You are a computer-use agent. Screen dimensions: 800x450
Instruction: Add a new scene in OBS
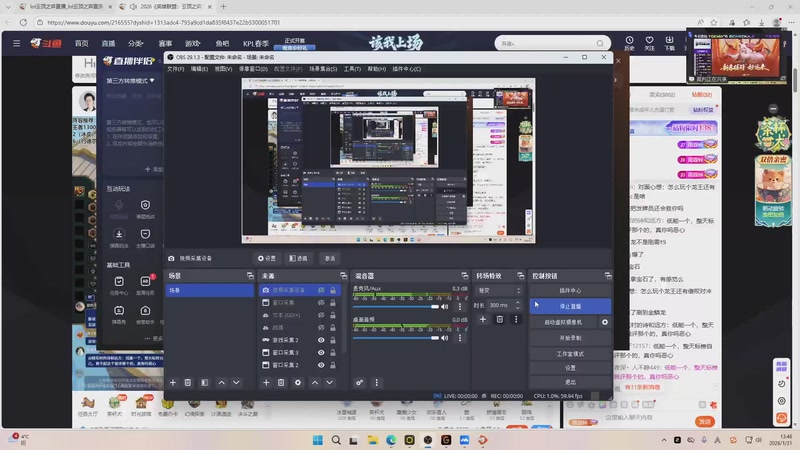(x=173, y=382)
